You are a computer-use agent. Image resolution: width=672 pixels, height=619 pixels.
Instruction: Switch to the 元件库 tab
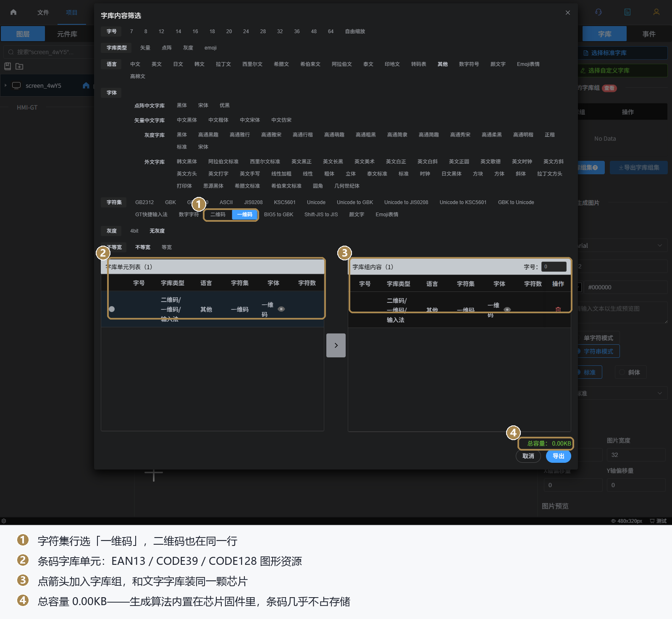pos(67,34)
